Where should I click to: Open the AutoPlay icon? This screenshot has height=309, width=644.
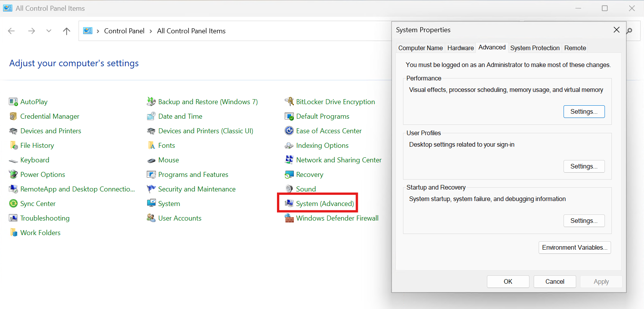13,102
